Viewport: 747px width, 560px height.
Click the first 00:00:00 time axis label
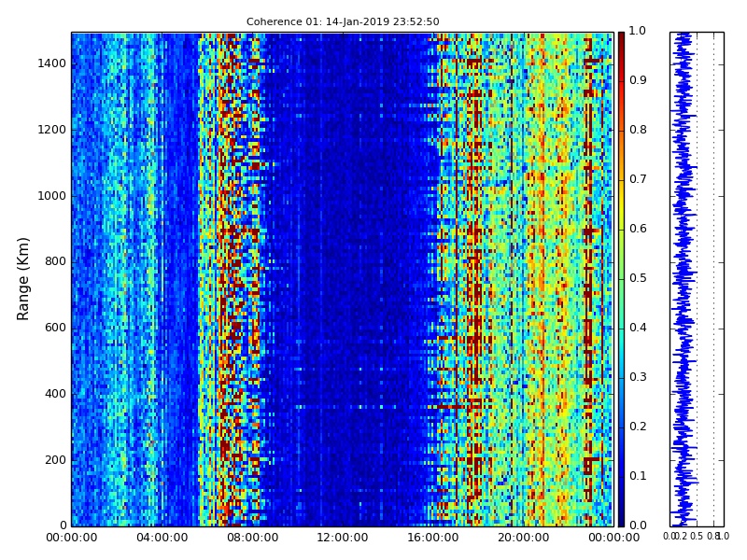pyautogui.click(x=72, y=538)
